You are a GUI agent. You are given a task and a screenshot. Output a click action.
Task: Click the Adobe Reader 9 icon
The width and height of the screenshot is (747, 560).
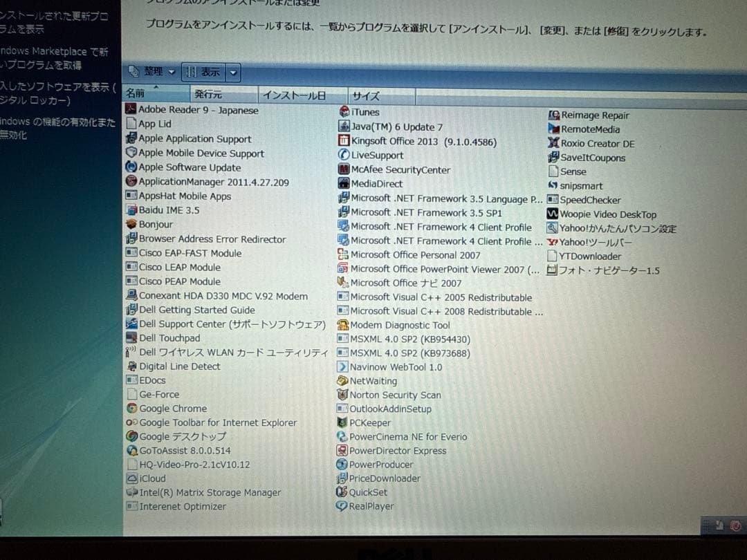tap(131, 109)
